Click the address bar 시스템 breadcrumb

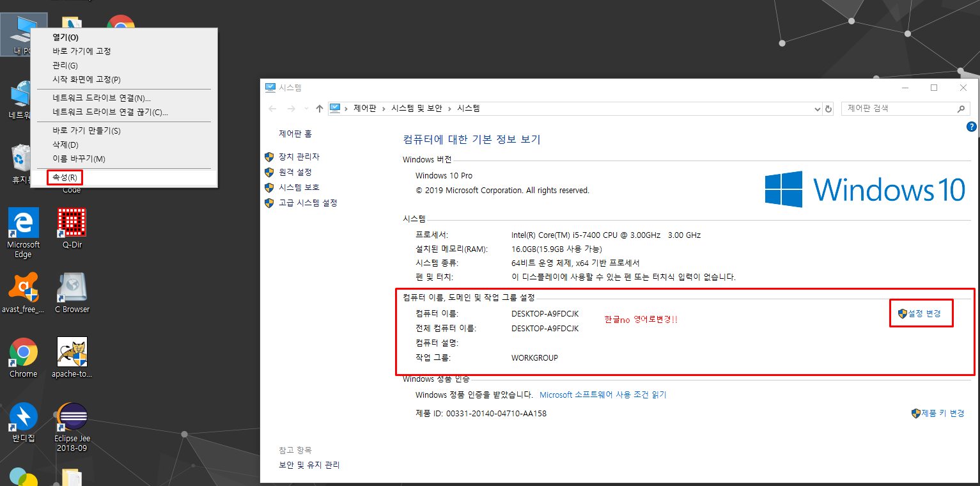(469, 109)
